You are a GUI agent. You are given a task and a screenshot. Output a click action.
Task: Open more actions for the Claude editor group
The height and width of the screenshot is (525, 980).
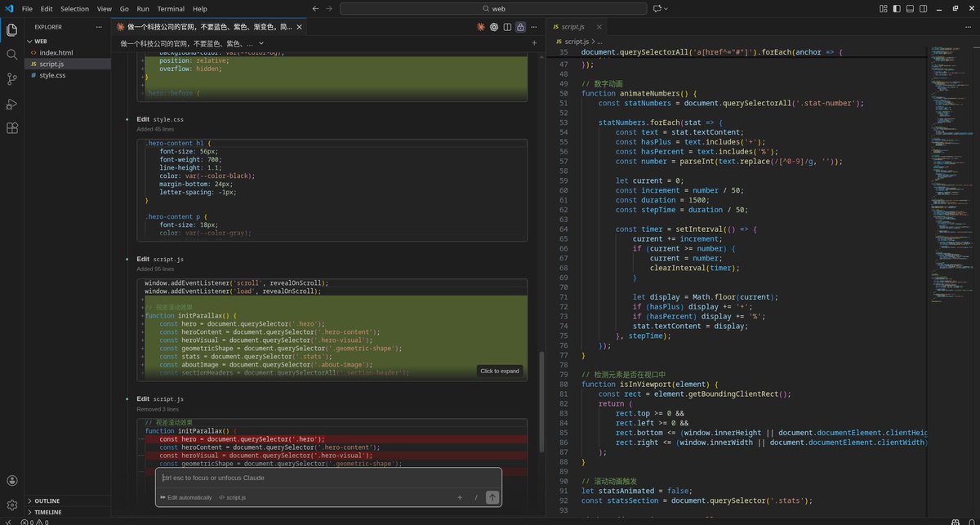533,27
